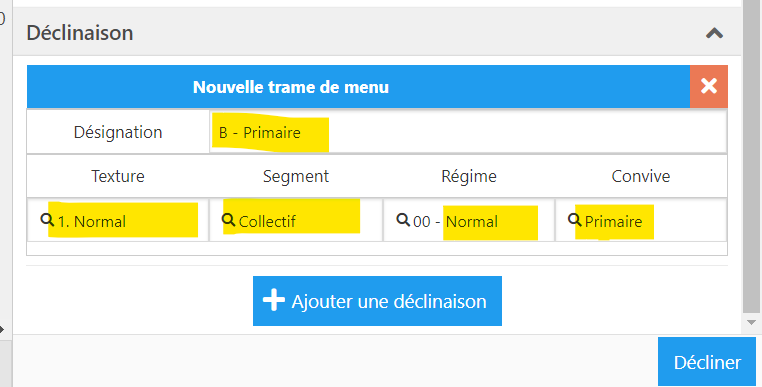Image resolution: width=762 pixels, height=387 pixels.
Task: Collapse the Déclinaison section chevron
Action: tap(714, 33)
